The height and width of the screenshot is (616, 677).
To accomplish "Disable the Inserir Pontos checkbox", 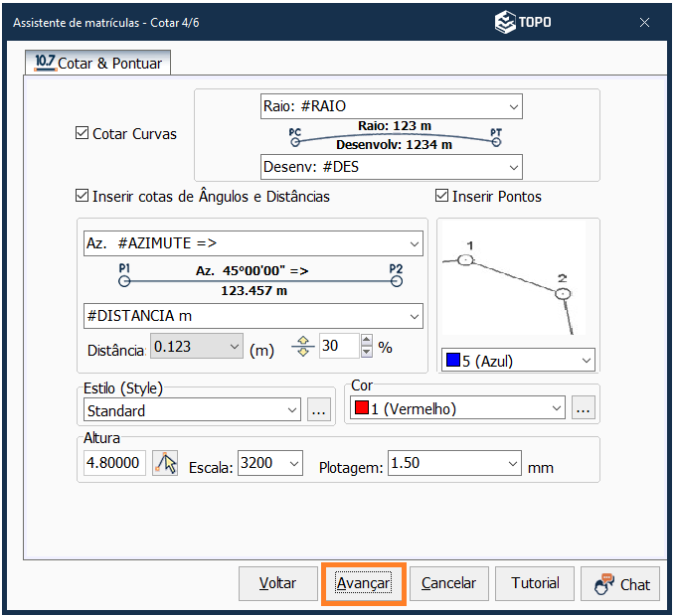I will [x=442, y=197].
